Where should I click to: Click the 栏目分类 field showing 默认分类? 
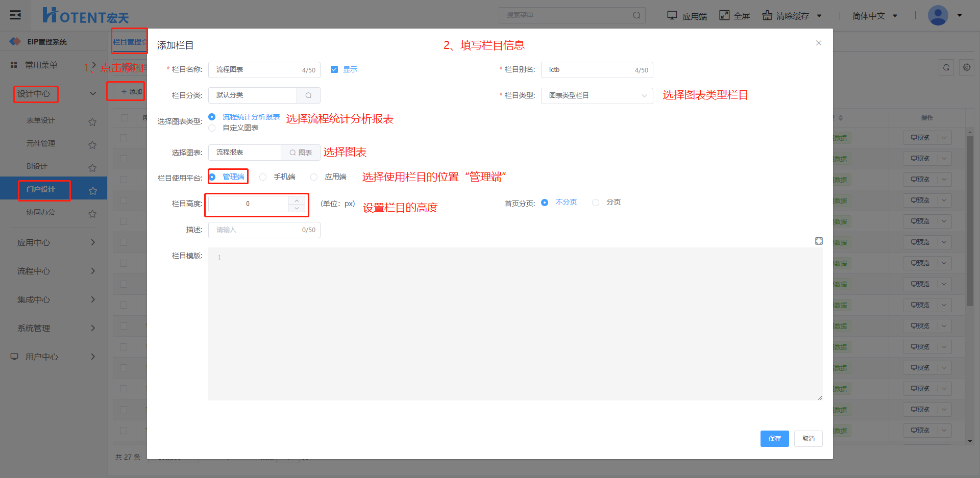pos(252,95)
